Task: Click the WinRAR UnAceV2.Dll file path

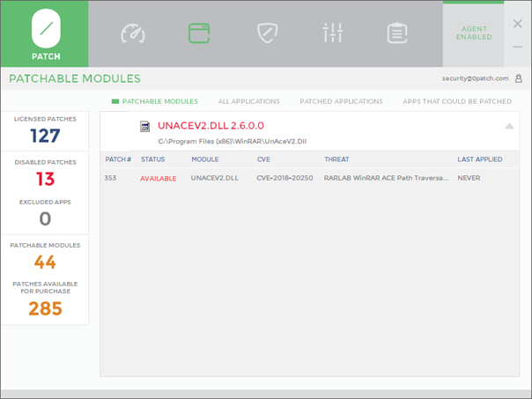Action: click(232, 141)
